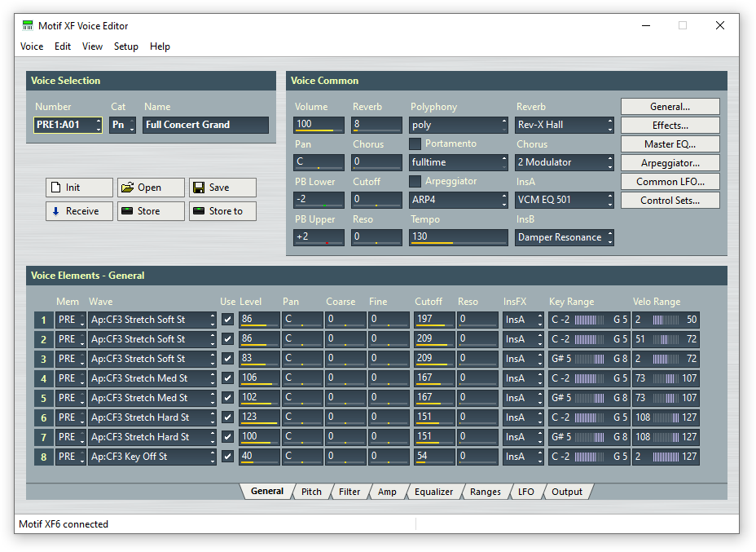This screenshot has width=756, height=552.
Task: Enable the Portamento checkbox
Action: [415, 144]
